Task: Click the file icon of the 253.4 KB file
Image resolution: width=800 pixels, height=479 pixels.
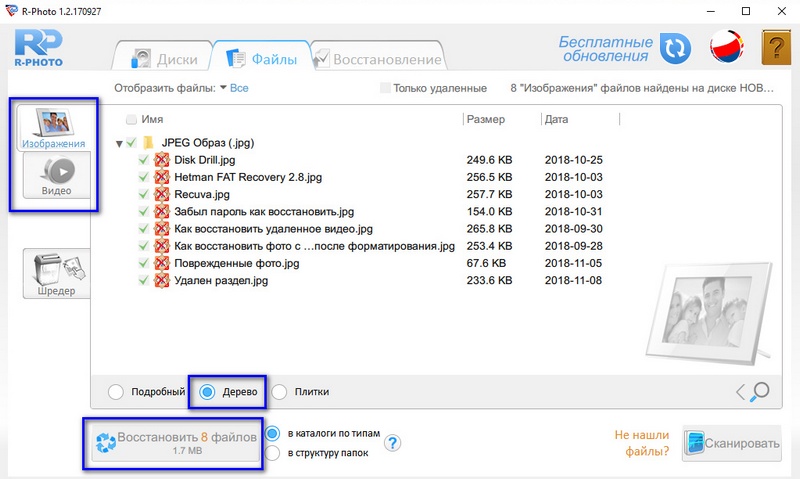Action: [162, 246]
